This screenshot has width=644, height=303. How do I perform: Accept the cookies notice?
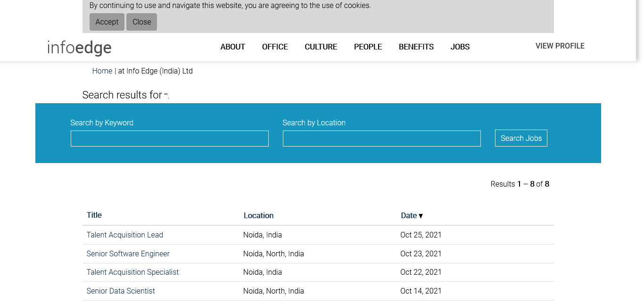107,22
